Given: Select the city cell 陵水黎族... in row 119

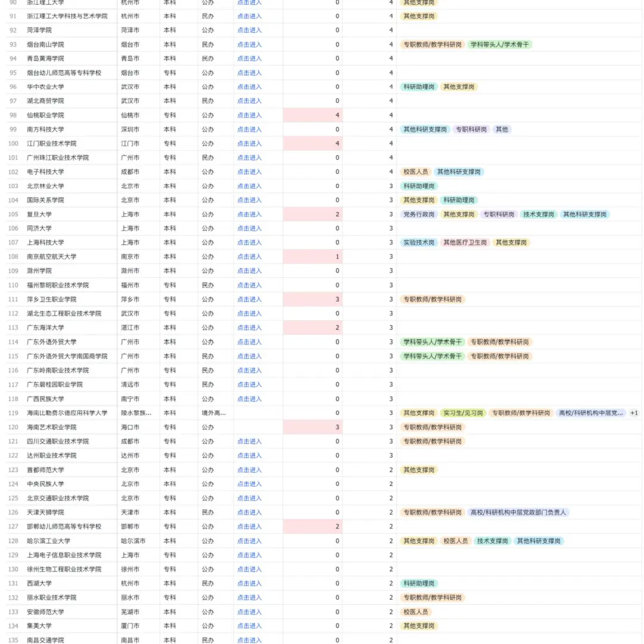Looking at the screenshot, I should pos(138,413).
